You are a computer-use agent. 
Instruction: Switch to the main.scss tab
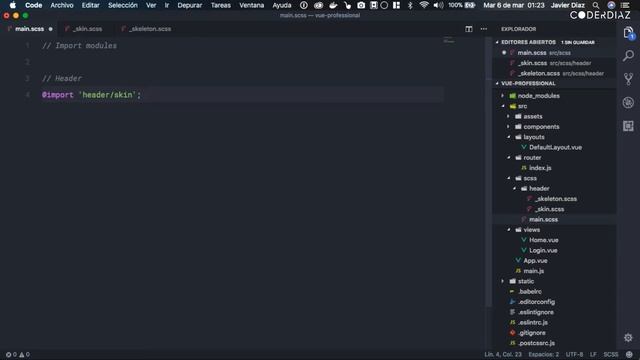pyautogui.click(x=29, y=29)
